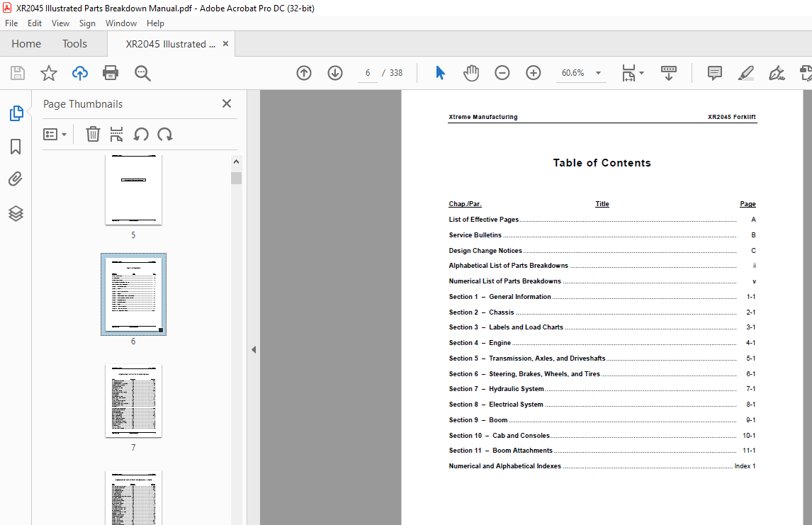Open Page Thumbnails sidebar icon

(x=16, y=113)
